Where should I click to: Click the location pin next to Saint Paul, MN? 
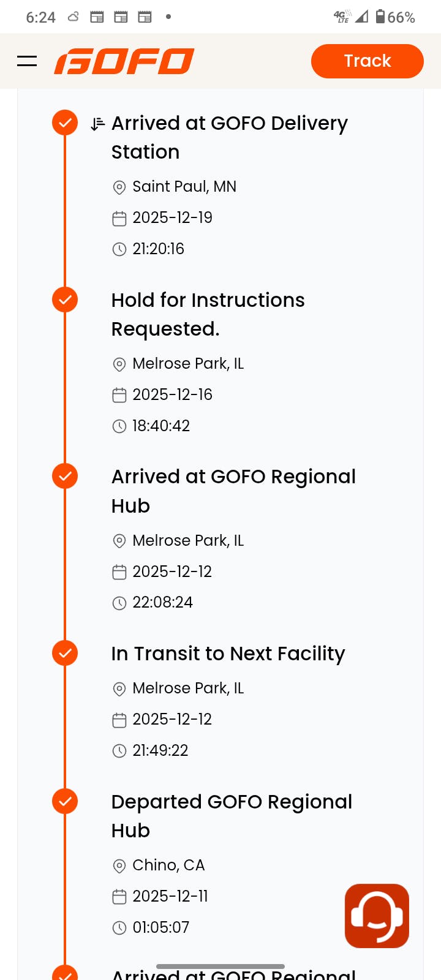(119, 187)
